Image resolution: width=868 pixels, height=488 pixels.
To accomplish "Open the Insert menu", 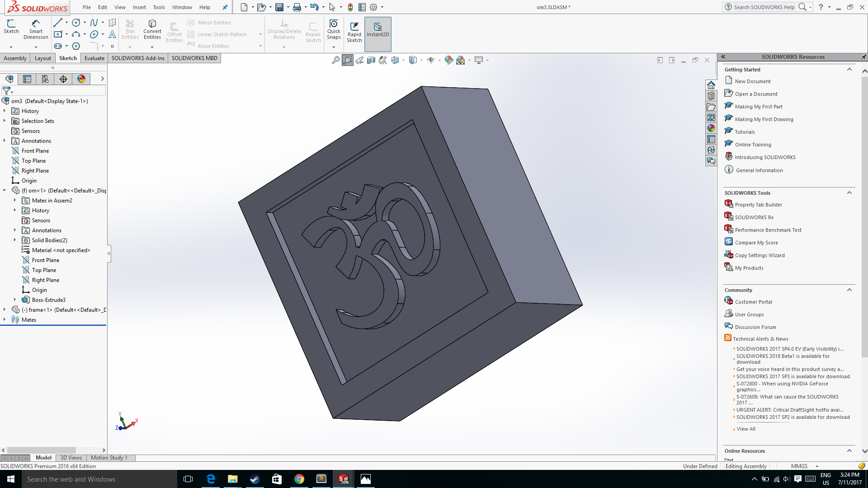I will 139,7.
